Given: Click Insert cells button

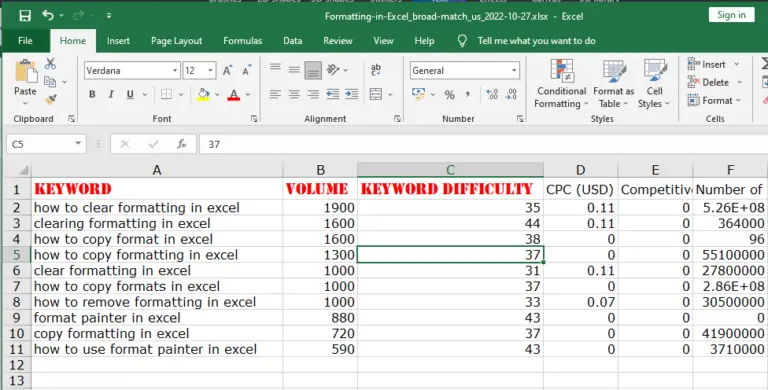Looking at the screenshot, I should click(713, 64).
